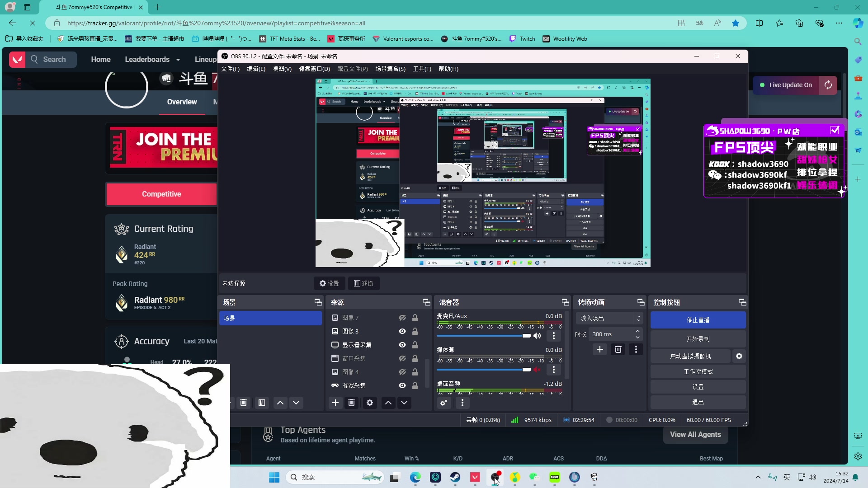Move source up in list
Viewport: 868px width, 488px height.
pyautogui.click(x=388, y=403)
